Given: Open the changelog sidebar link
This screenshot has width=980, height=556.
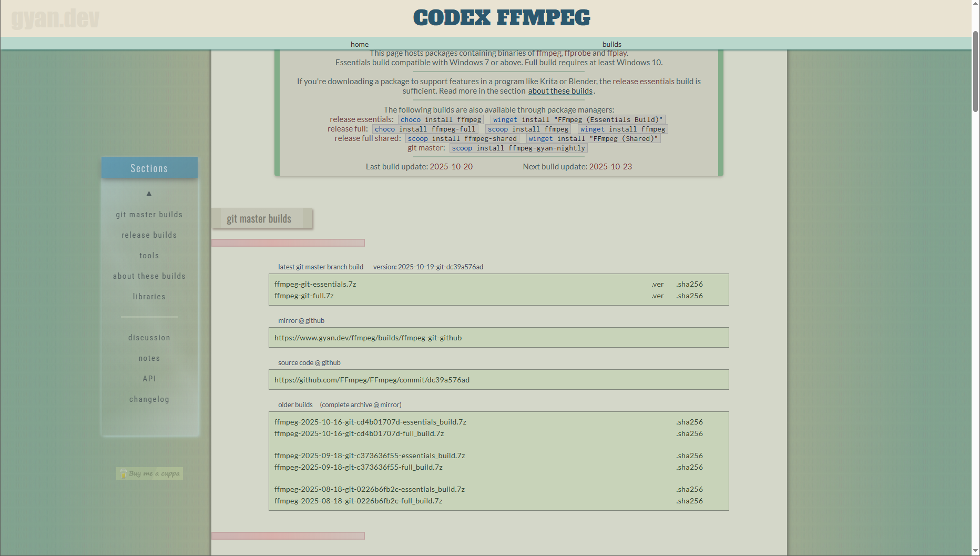Looking at the screenshot, I should click(x=149, y=399).
